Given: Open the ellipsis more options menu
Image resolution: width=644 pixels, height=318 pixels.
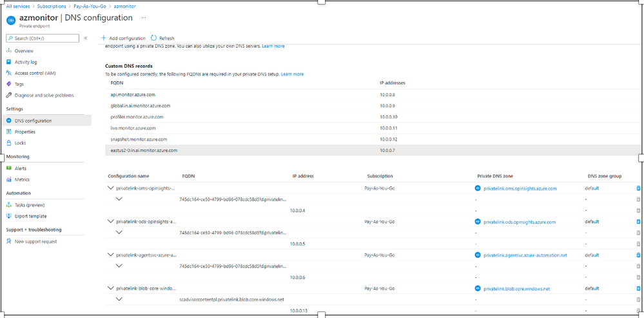Looking at the screenshot, I should pyautogui.click(x=144, y=18).
